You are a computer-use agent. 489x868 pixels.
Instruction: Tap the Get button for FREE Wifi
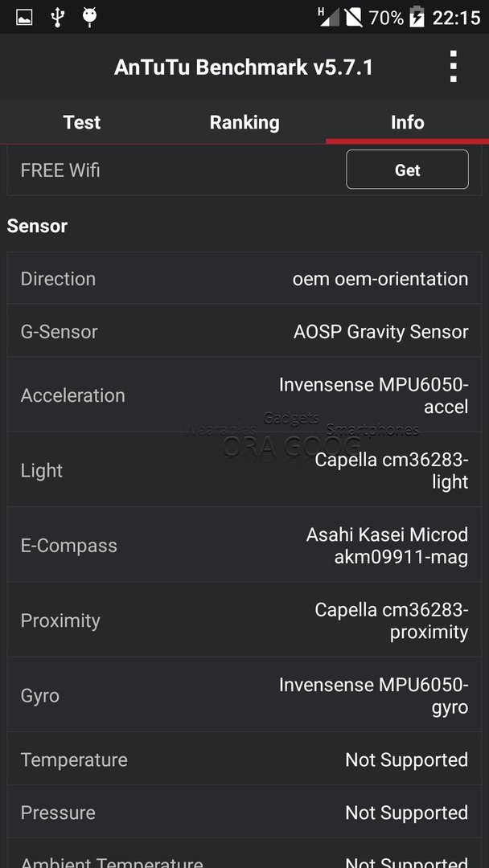coord(407,170)
